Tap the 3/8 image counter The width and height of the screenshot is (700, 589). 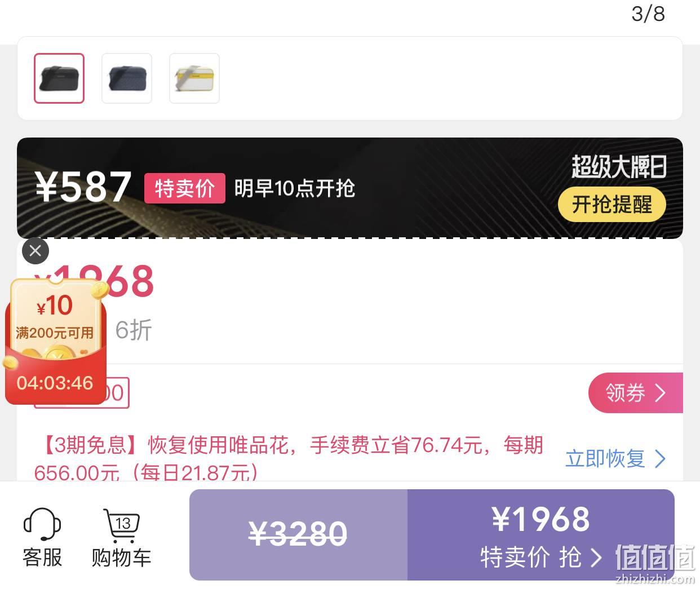(x=648, y=14)
